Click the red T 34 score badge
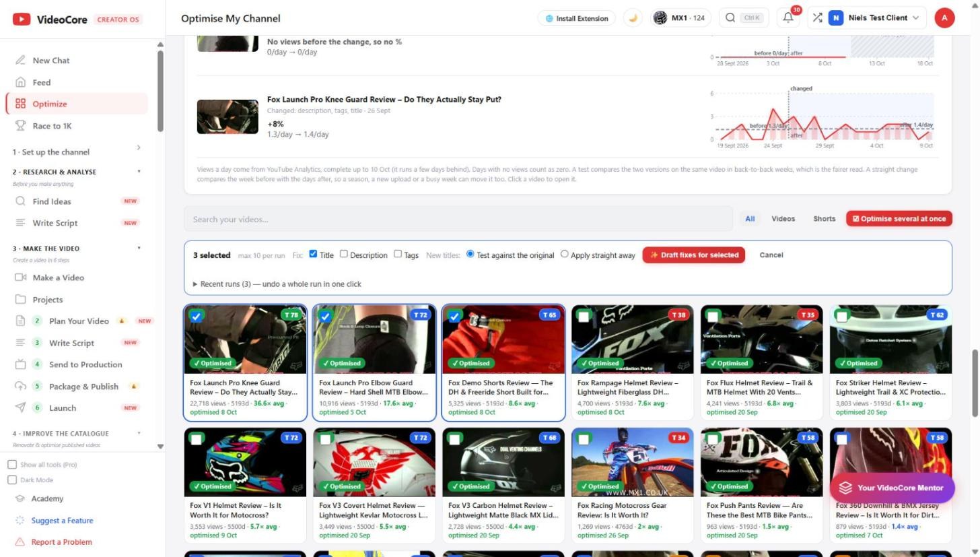Viewport: 980px width, 557px height. tap(678, 438)
